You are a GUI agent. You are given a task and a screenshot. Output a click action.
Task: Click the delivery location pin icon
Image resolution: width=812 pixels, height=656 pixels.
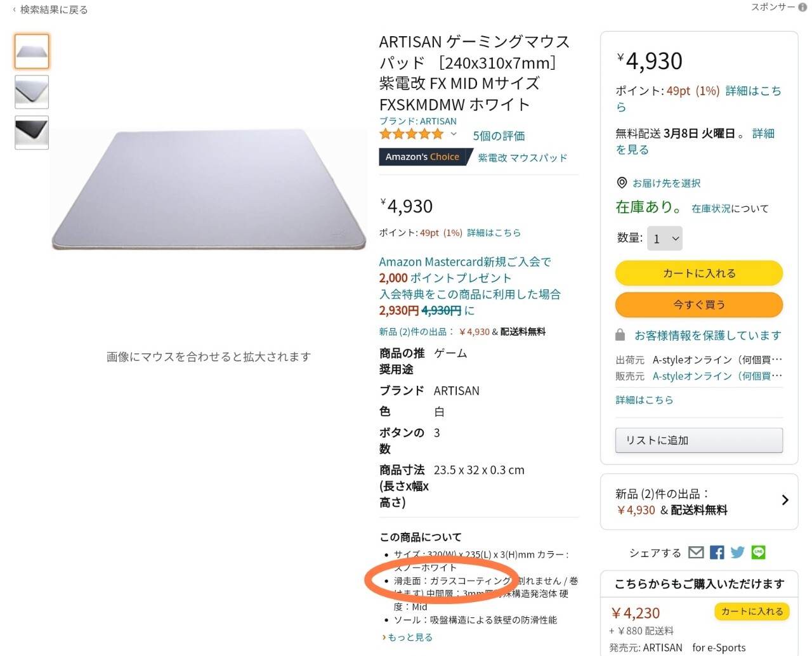pyautogui.click(x=622, y=183)
